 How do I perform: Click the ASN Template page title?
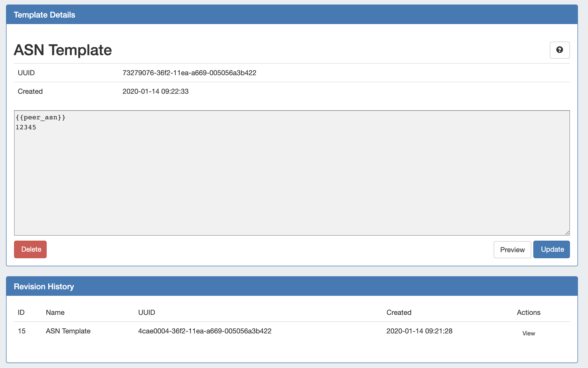click(x=63, y=50)
